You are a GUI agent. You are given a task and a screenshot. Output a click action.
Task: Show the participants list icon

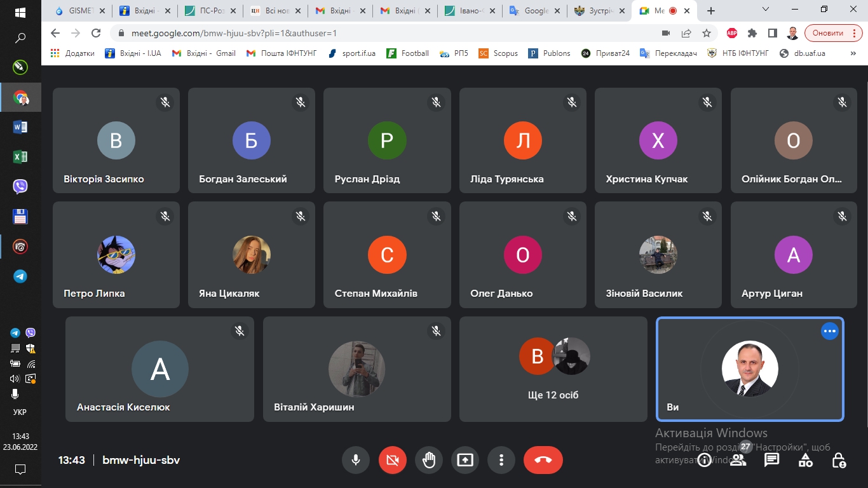(738, 460)
